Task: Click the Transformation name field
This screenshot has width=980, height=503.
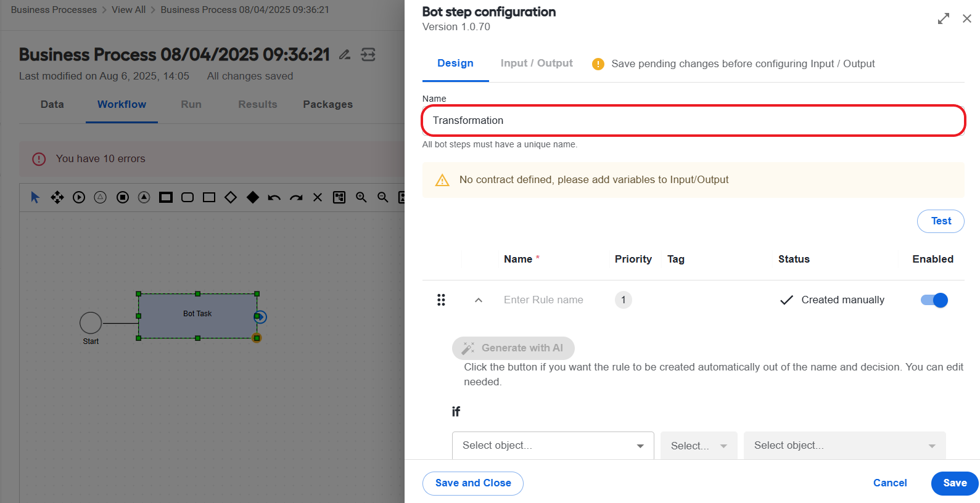Action: pyautogui.click(x=693, y=120)
